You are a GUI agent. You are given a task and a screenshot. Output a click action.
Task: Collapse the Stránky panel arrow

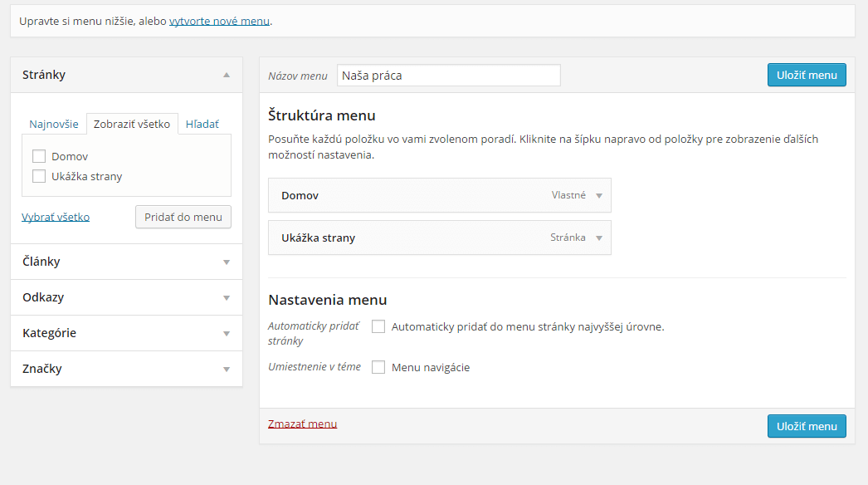click(x=227, y=75)
